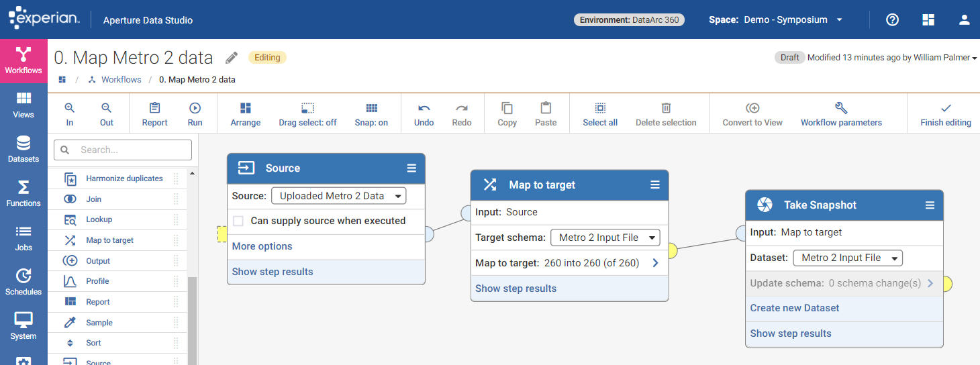This screenshot has height=365, width=980.
Task: Check Can supply source when executed
Action: [238, 221]
